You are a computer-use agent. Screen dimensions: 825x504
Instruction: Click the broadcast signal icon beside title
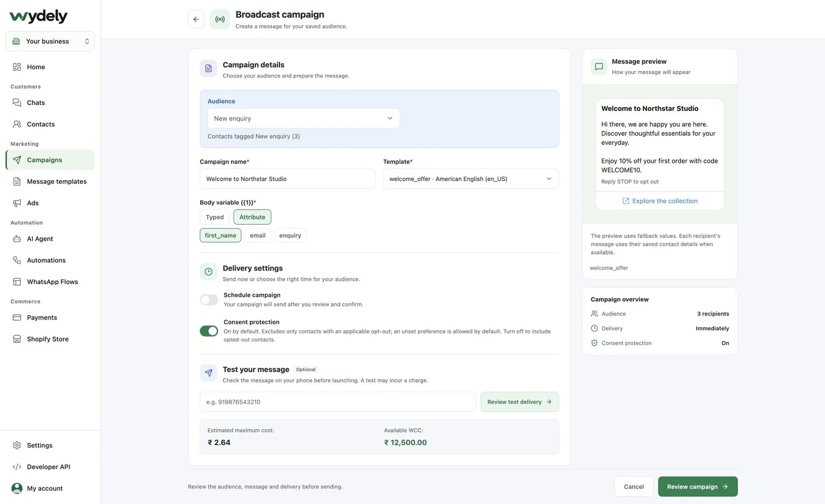click(x=220, y=20)
